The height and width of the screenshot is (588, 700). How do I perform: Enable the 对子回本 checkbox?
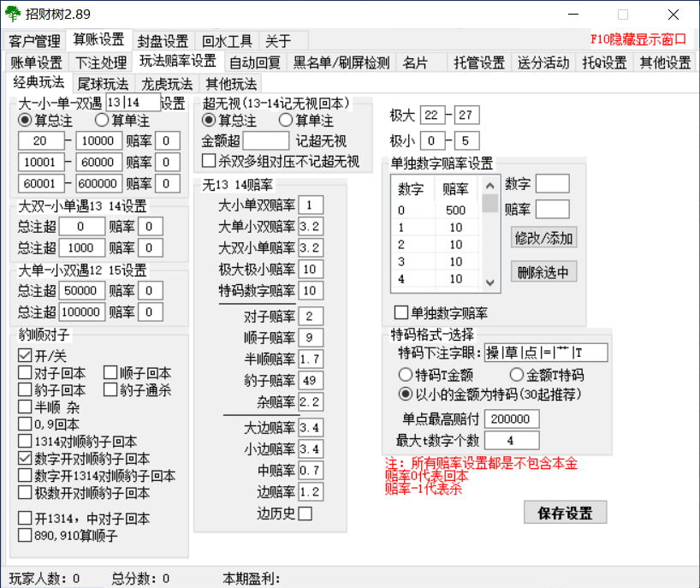26,372
